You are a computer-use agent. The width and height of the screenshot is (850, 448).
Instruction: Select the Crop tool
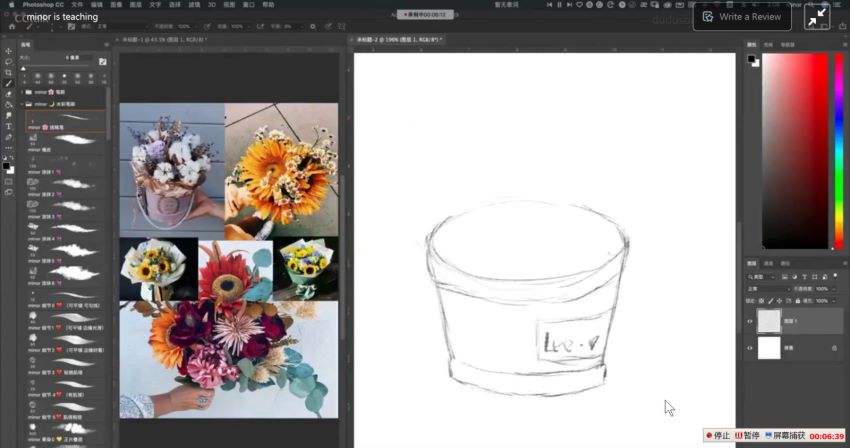8,73
